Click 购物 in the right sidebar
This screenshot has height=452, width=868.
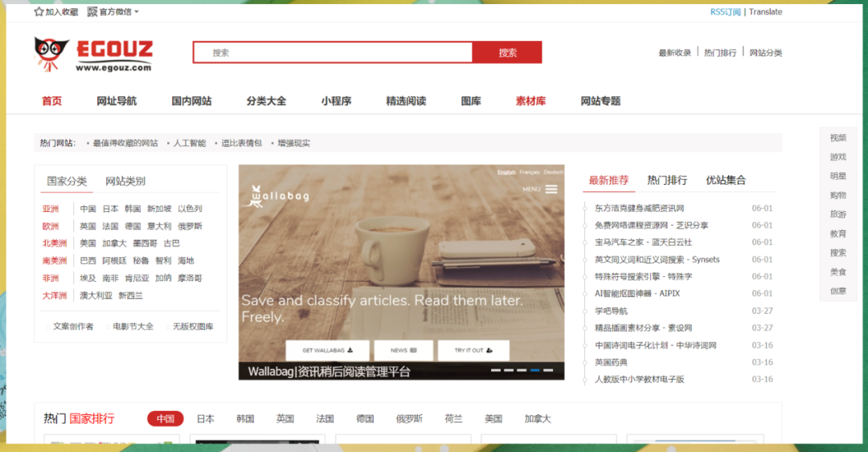(838, 195)
